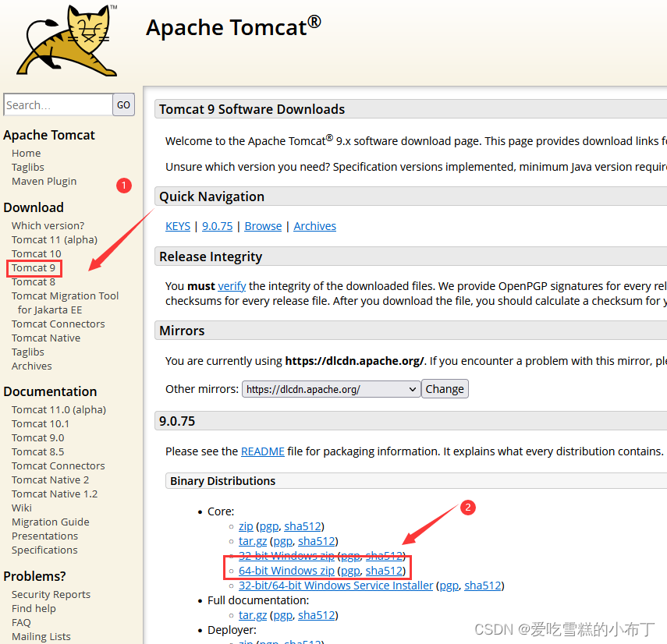Screen dimensions: 667x644
Task: Open Tomcat 8.5 documentation
Action: pyautogui.click(x=38, y=451)
